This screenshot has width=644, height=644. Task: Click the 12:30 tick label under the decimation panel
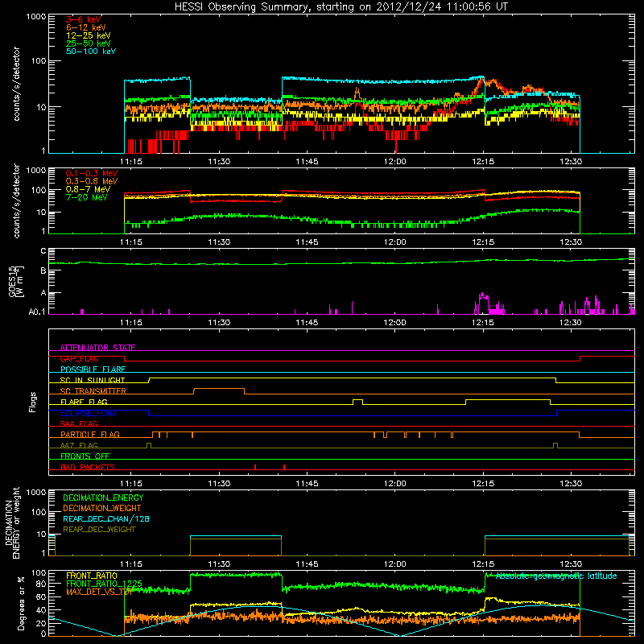click(571, 564)
